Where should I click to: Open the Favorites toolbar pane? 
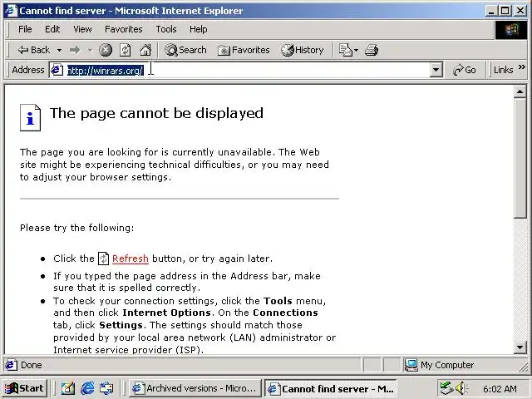[244, 50]
